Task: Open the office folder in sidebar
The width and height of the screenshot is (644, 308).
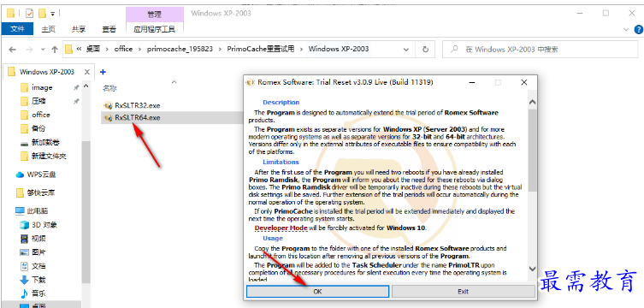Action: 41,115
